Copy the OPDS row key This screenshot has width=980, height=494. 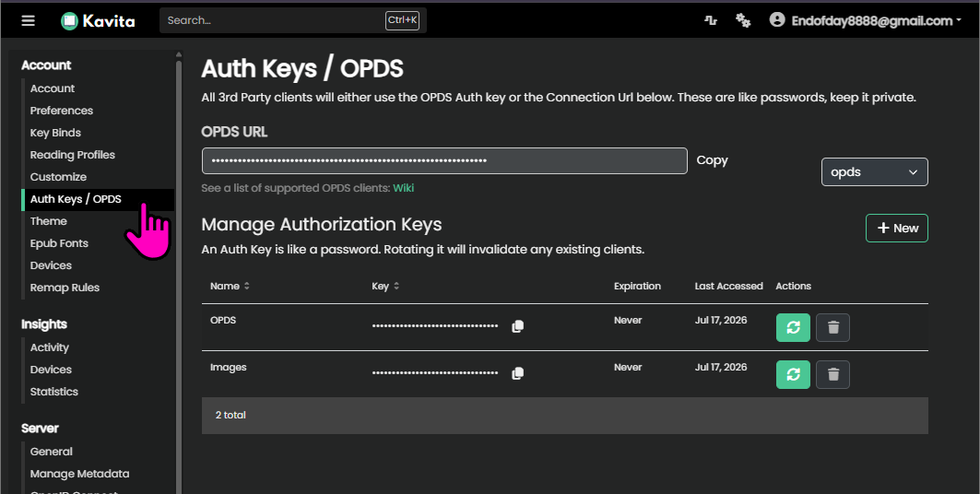[x=517, y=326]
